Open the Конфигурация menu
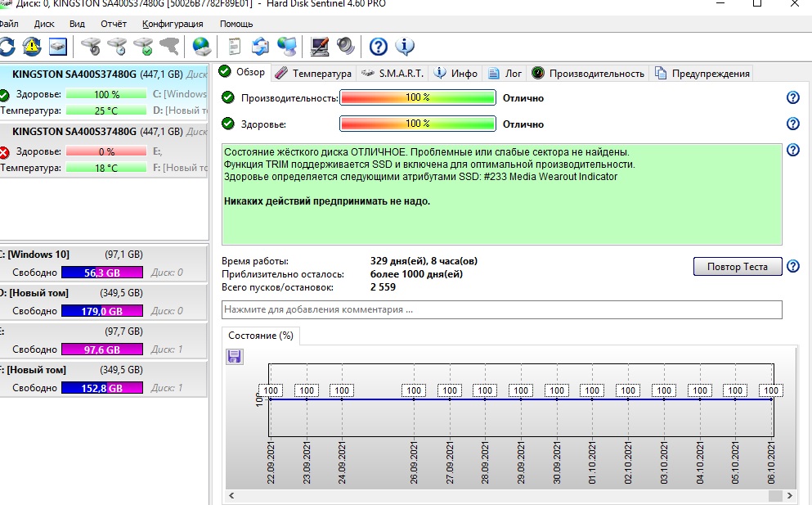This screenshot has width=812, height=505. 173,24
